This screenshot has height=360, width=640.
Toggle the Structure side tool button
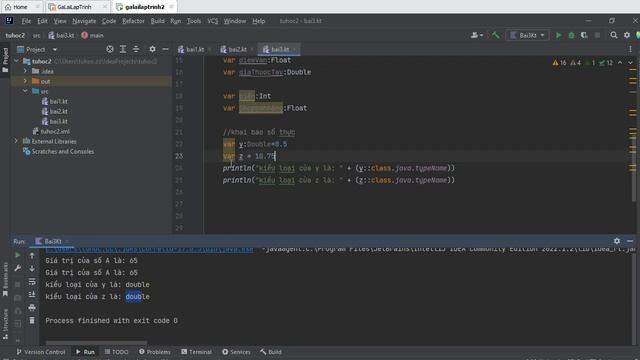[x=5, y=324]
